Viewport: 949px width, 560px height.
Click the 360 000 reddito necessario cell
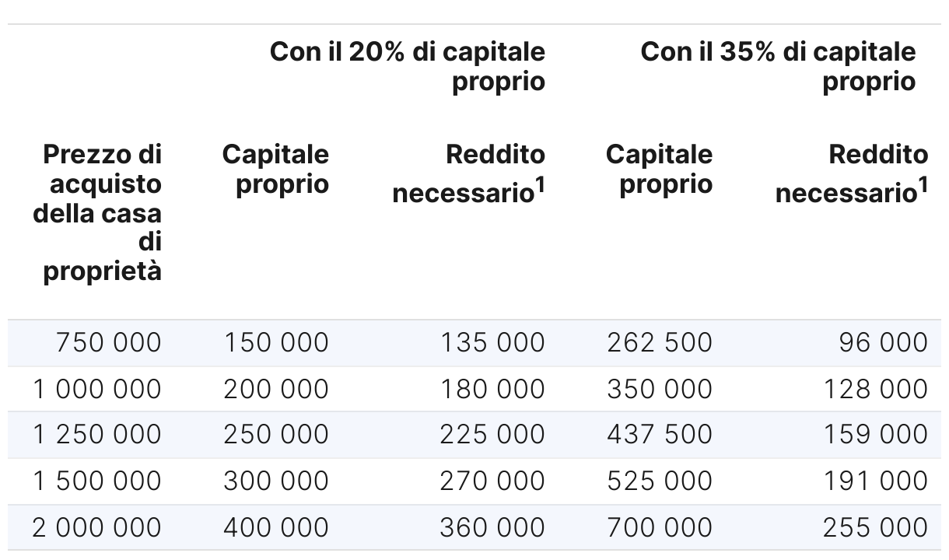(x=492, y=527)
